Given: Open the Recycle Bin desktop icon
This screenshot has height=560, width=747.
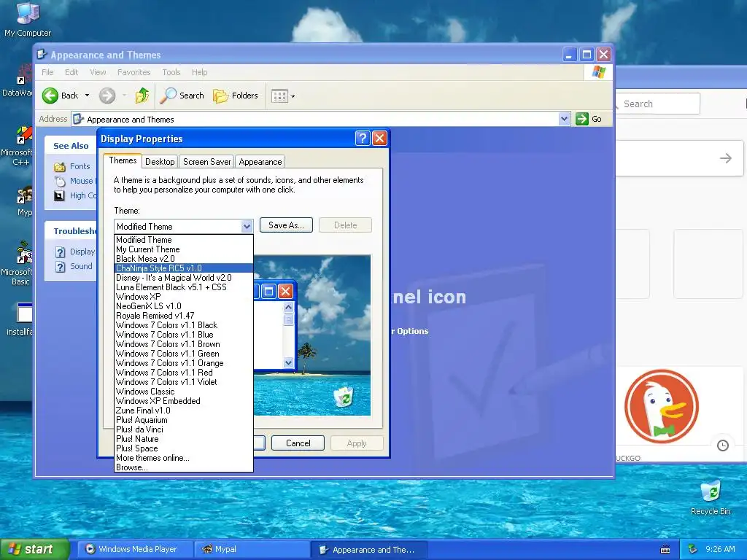Looking at the screenshot, I should pos(711,498).
